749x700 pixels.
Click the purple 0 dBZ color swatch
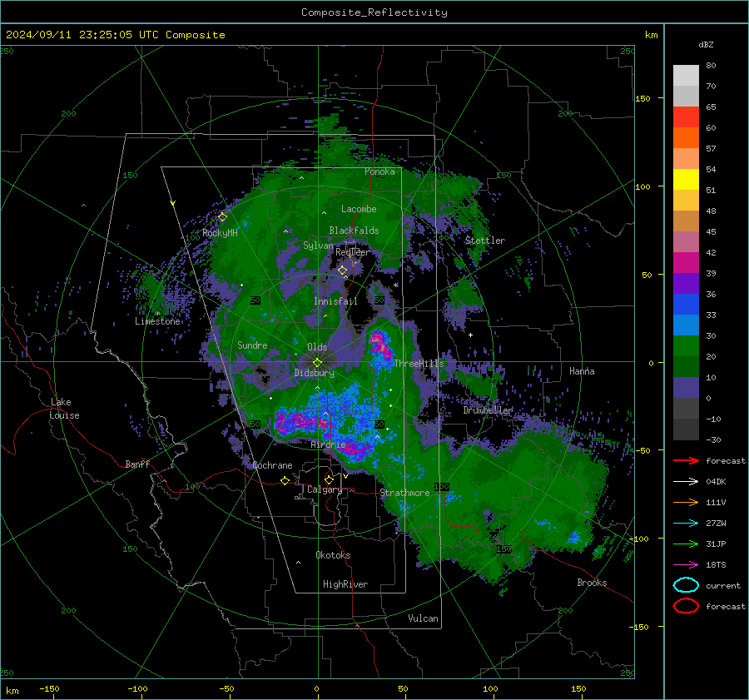686,388
